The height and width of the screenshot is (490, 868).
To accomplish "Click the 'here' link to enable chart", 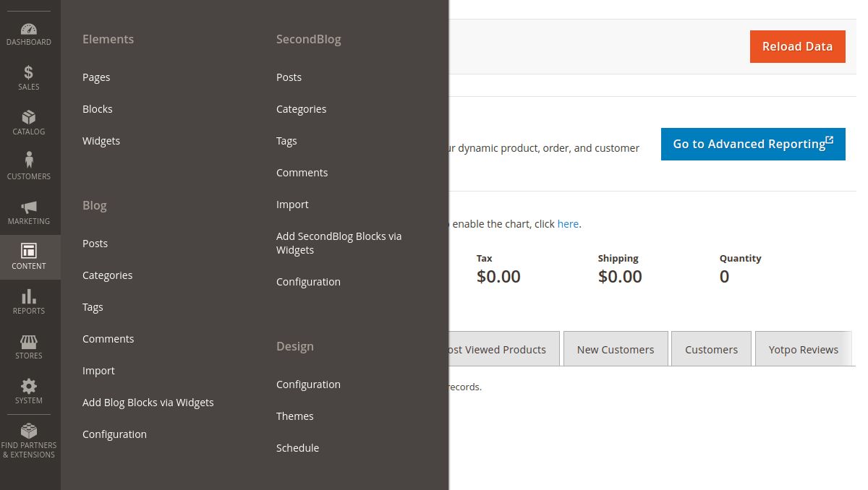I will coord(568,223).
